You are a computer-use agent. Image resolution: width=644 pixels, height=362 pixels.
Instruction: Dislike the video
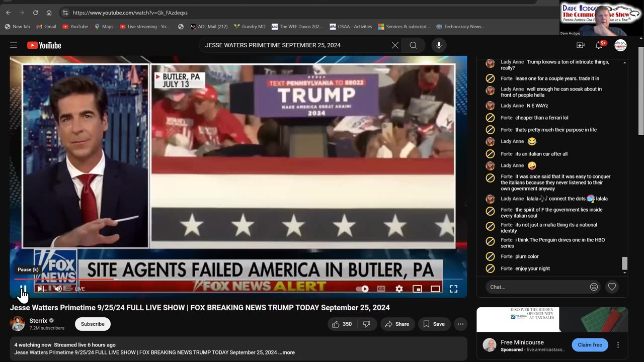click(x=367, y=324)
